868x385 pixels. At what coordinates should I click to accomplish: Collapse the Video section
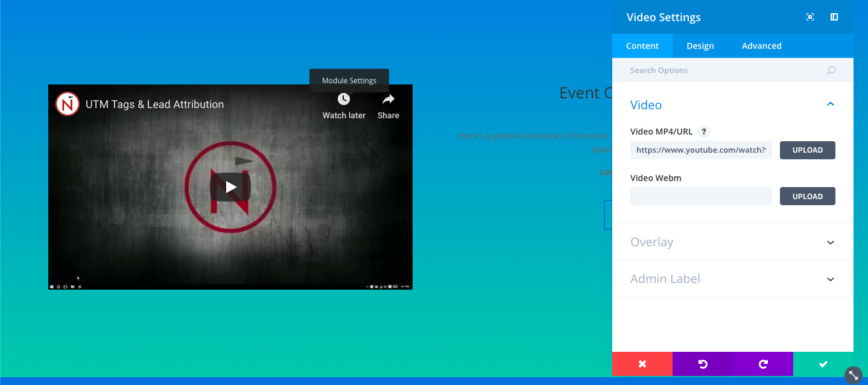pyautogui.click(x=831, y=105)
